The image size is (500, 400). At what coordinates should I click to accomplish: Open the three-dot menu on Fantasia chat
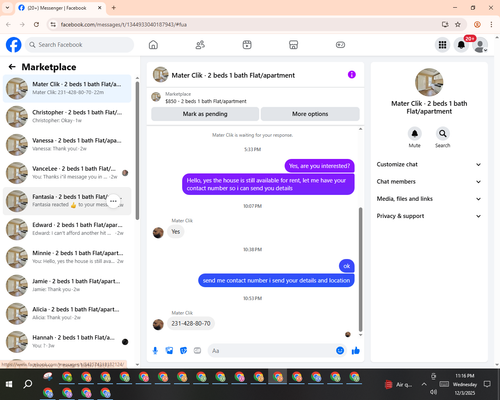[113, 201]
